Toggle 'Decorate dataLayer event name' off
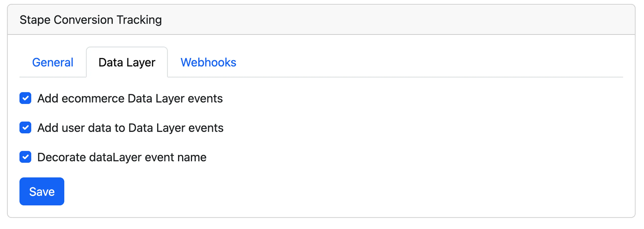This screenshot has width=644, height=229. pos(25,157)
